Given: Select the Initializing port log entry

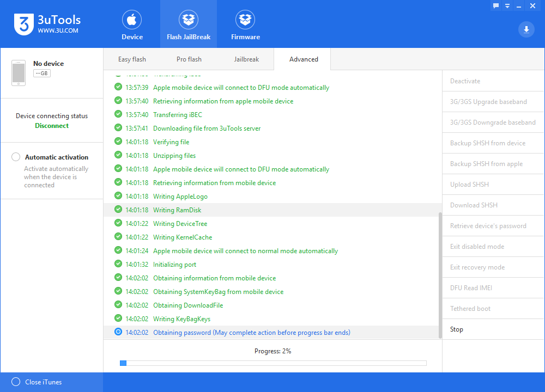Looking at the screenshot, I should pos(174,265).
